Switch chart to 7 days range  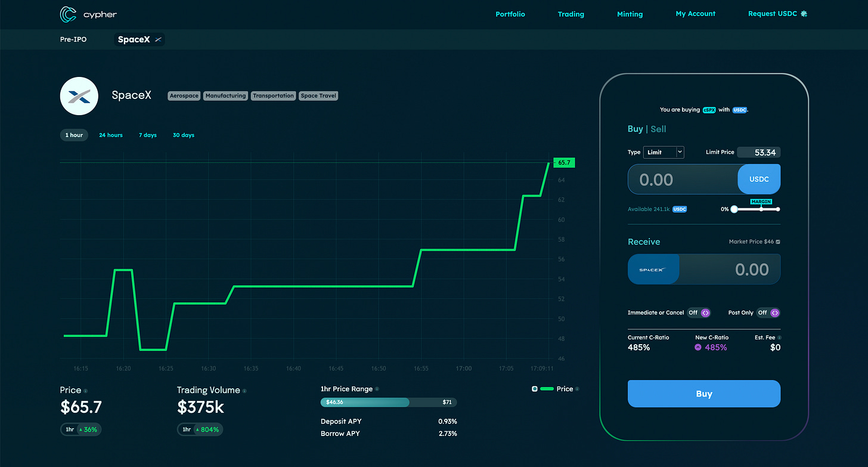pyautogui.click(x=148, y=135)
